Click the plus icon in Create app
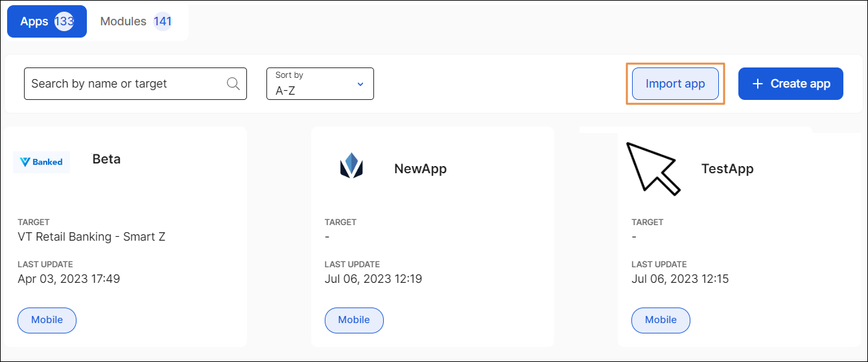 tap(757, 84)
